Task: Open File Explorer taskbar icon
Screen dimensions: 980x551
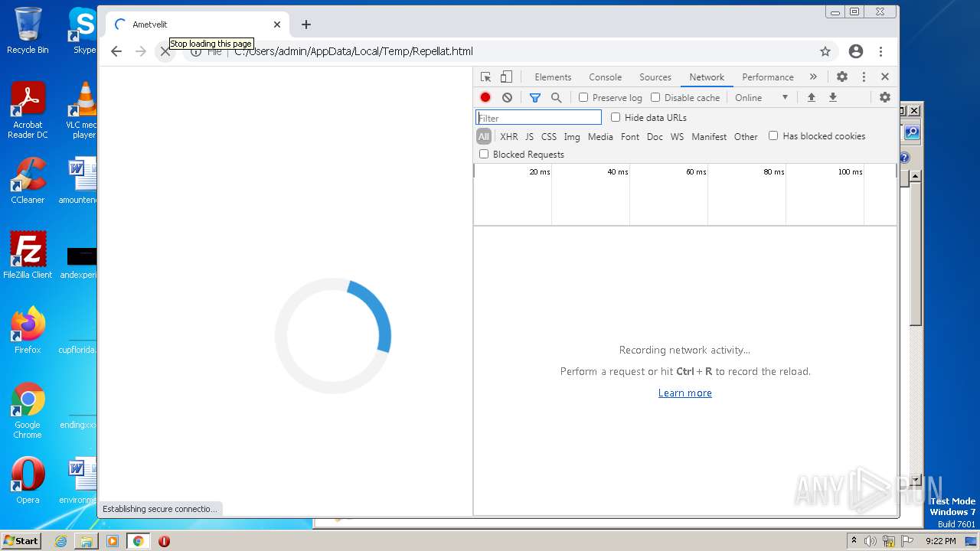Action: (87, 541)
